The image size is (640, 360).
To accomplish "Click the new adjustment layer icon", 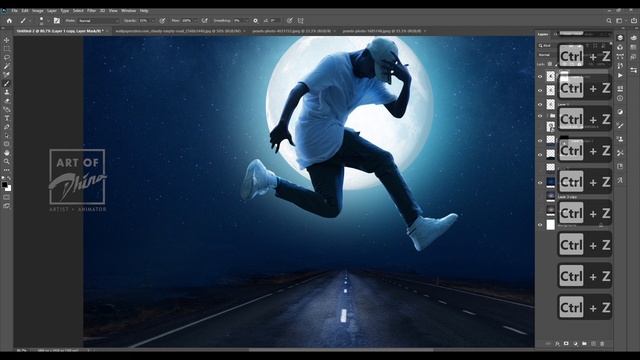I will (x=576, y=344).
